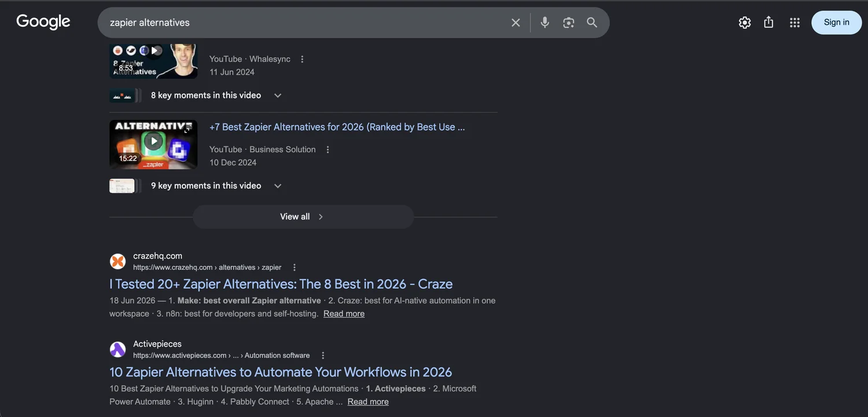Open '+7 Best Zapier Alternatives for 2026' video link

point(337,127)
